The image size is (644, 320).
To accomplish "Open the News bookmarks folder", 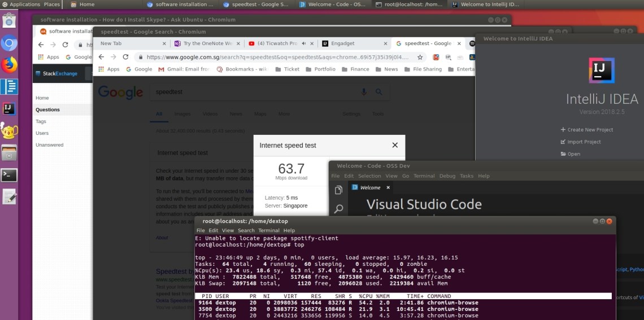I will click(386, 69).
